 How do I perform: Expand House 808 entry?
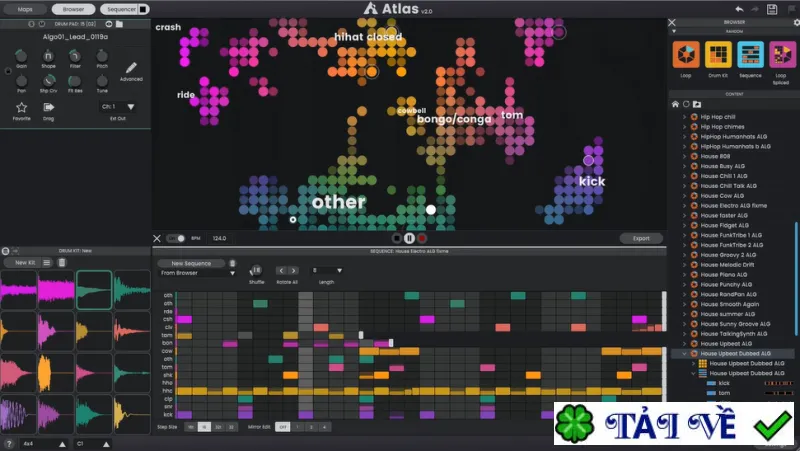click(684, 156)
